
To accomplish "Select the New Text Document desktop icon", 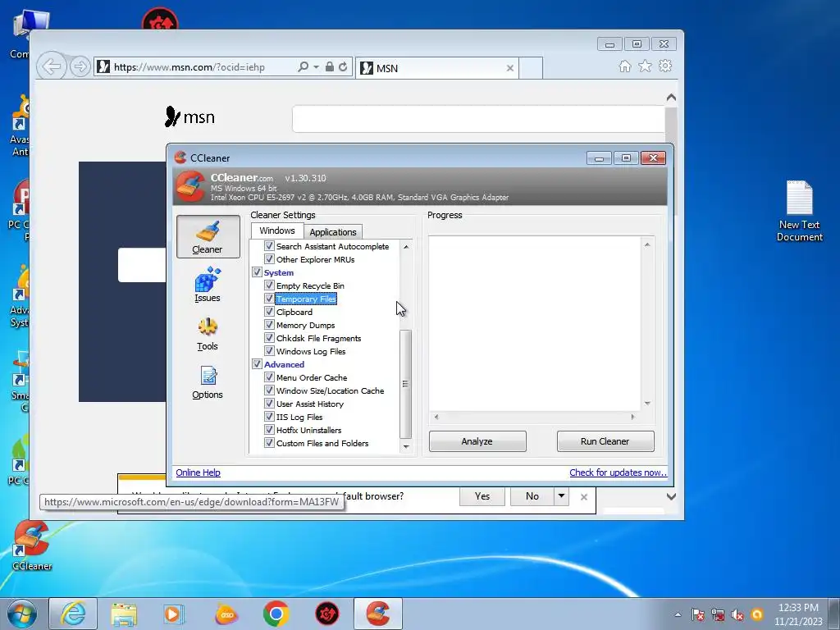I will 799,211.
